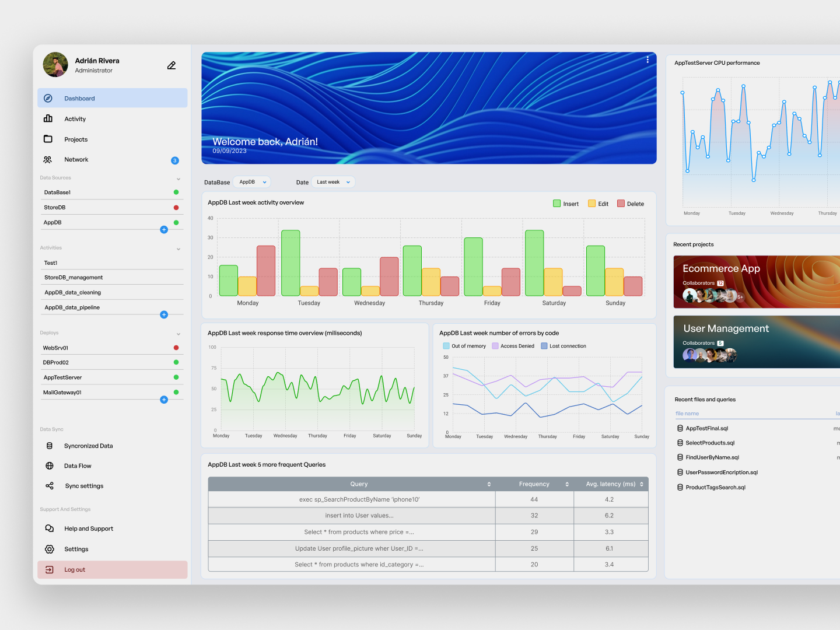Image resolution: width=840 pixels, height=630 pixels.
Task: Click the Projects folder icon
Action: click(49, 139)
